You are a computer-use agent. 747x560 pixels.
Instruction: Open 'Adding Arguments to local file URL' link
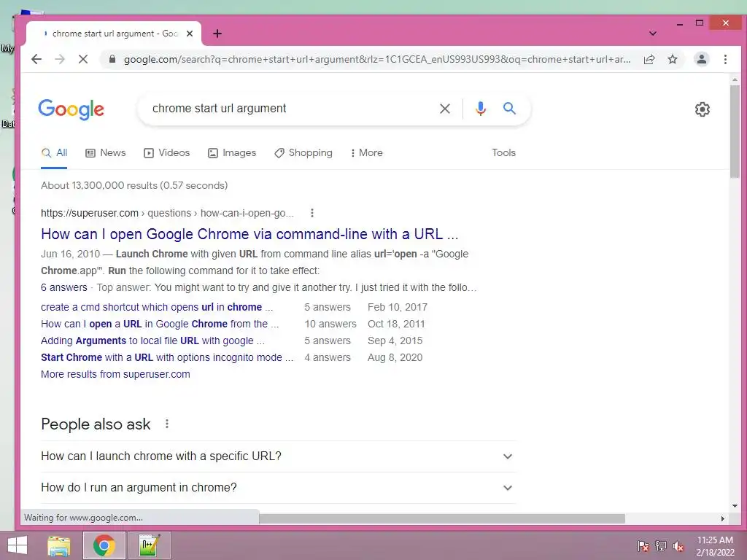(152, 341)
